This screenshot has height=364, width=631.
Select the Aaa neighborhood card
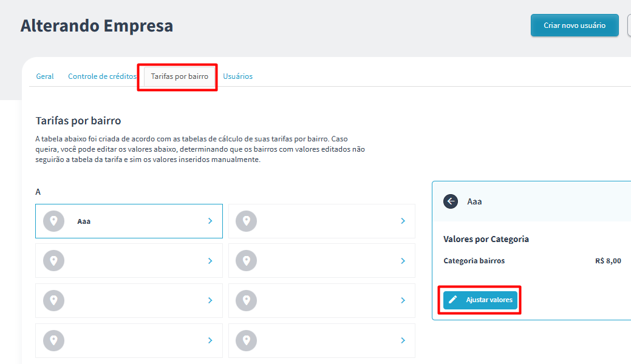pos(129,221)
